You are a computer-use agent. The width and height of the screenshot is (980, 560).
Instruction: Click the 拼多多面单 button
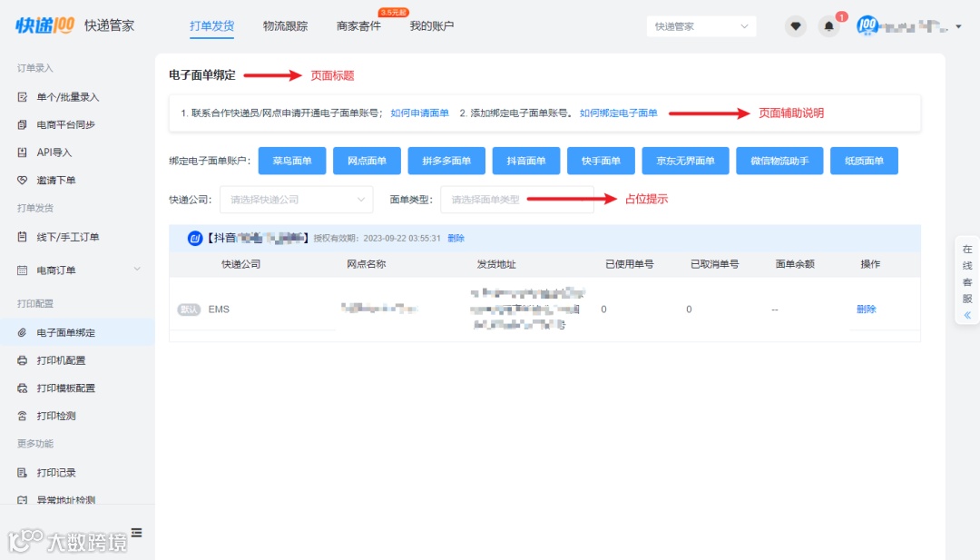(x=446, y=161)
